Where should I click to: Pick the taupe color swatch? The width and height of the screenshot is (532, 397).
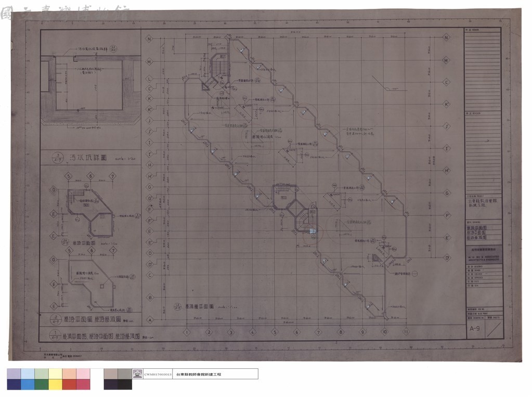pos(111,374)
